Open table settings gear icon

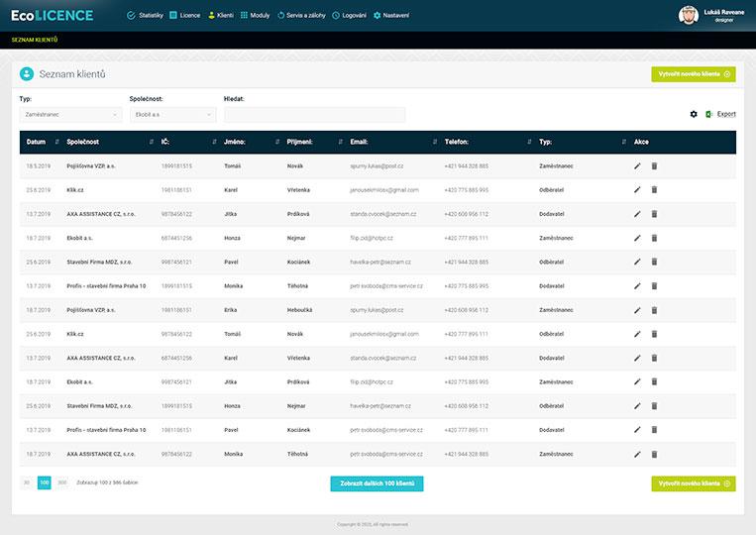[x=694, y=115]
